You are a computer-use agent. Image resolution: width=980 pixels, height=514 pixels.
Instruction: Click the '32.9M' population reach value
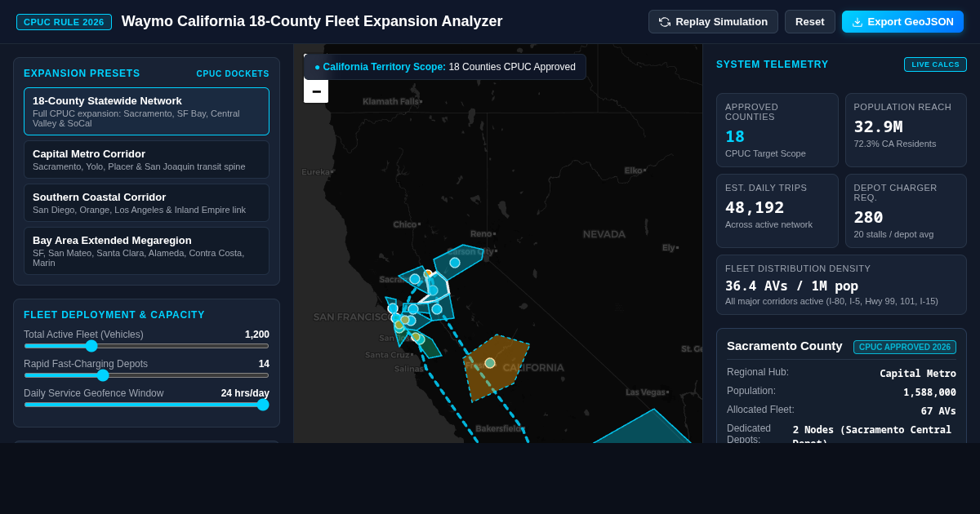click(x=878, y=126)
